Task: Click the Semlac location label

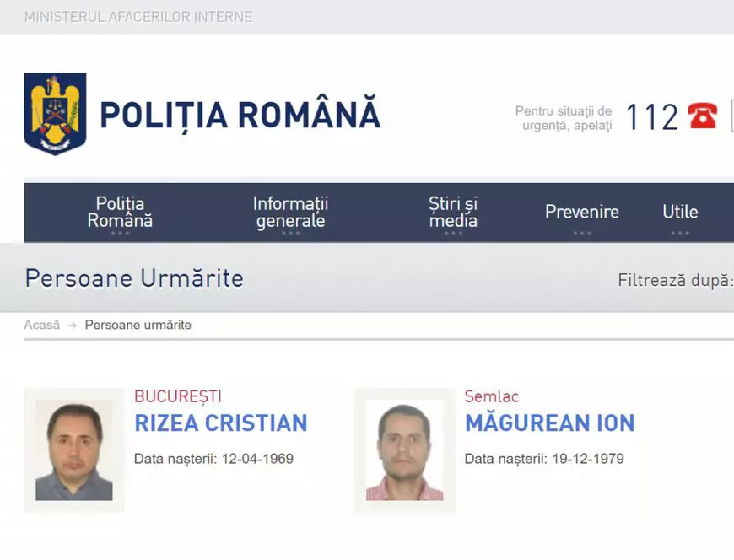Action: pos(490,396)
